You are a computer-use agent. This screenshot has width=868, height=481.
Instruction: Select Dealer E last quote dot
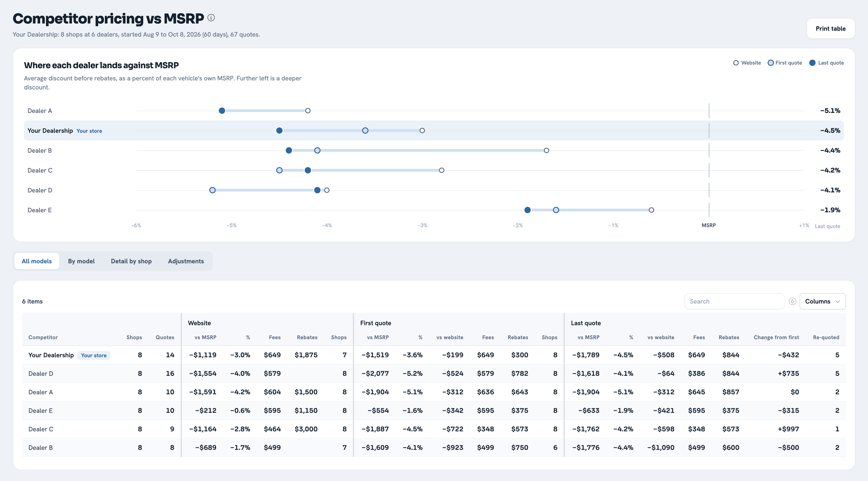[x=528, y=210]
